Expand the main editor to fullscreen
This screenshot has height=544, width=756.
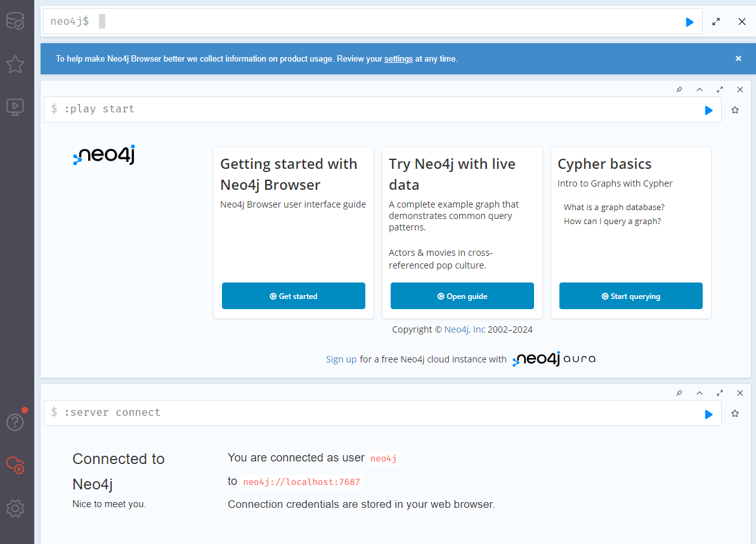coord(716,22)
